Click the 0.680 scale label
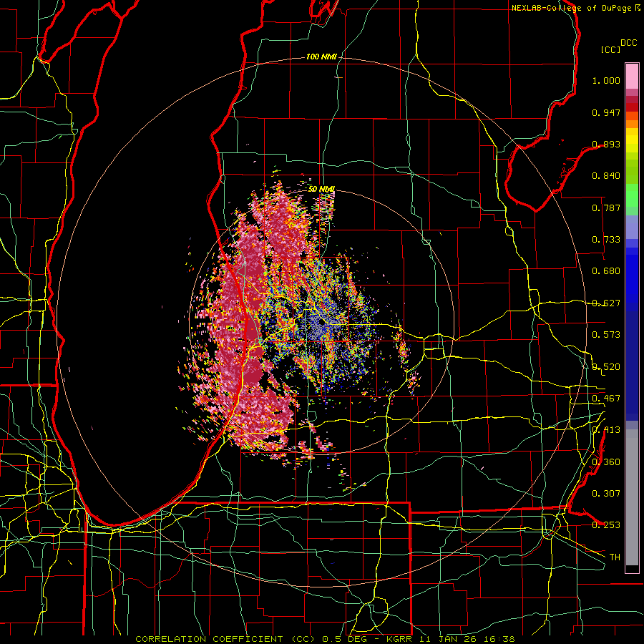 [606, 271]
